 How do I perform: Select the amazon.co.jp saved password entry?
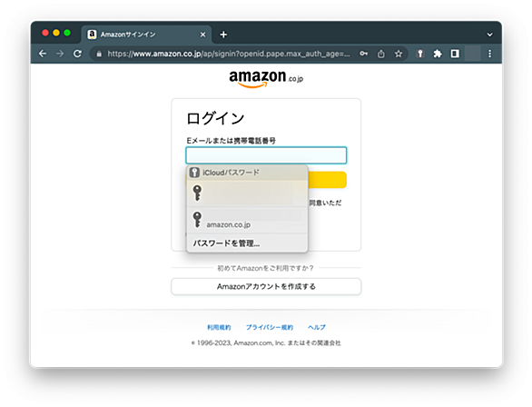coord(247,220)
